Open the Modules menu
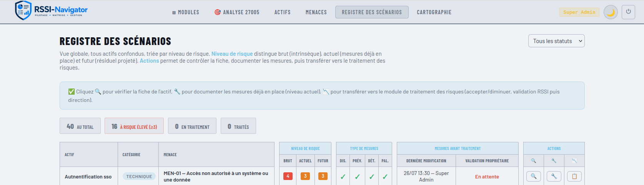The width and height of the screenshot is (644, 185). pos(186,12)
